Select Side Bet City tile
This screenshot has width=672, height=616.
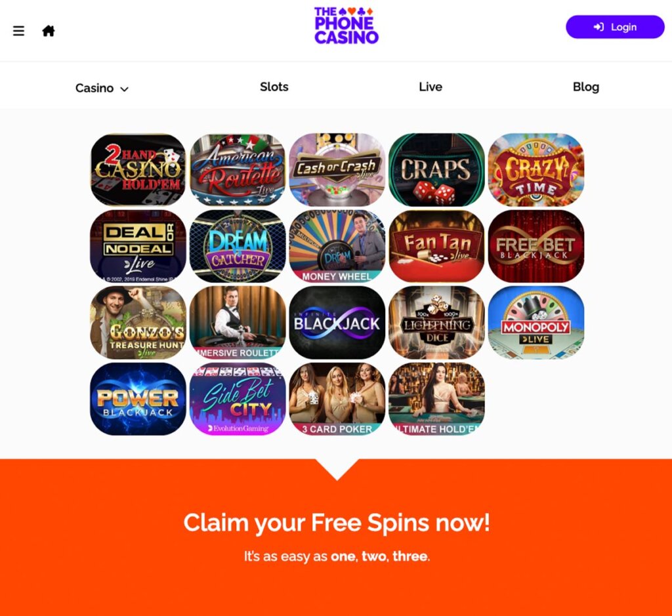tap(238, 399)
